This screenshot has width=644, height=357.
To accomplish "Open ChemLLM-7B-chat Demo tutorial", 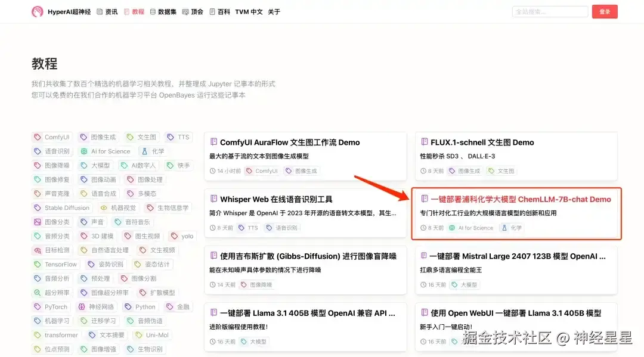I will click(521, 200).
